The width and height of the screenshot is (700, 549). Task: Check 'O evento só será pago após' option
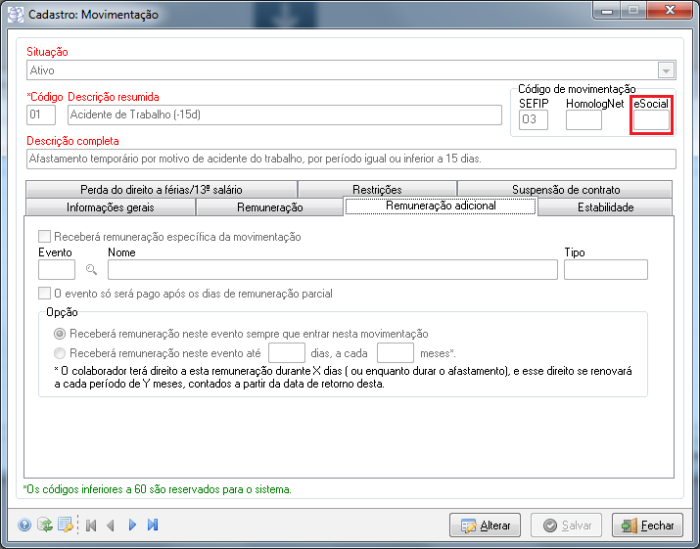click(44, 294)
